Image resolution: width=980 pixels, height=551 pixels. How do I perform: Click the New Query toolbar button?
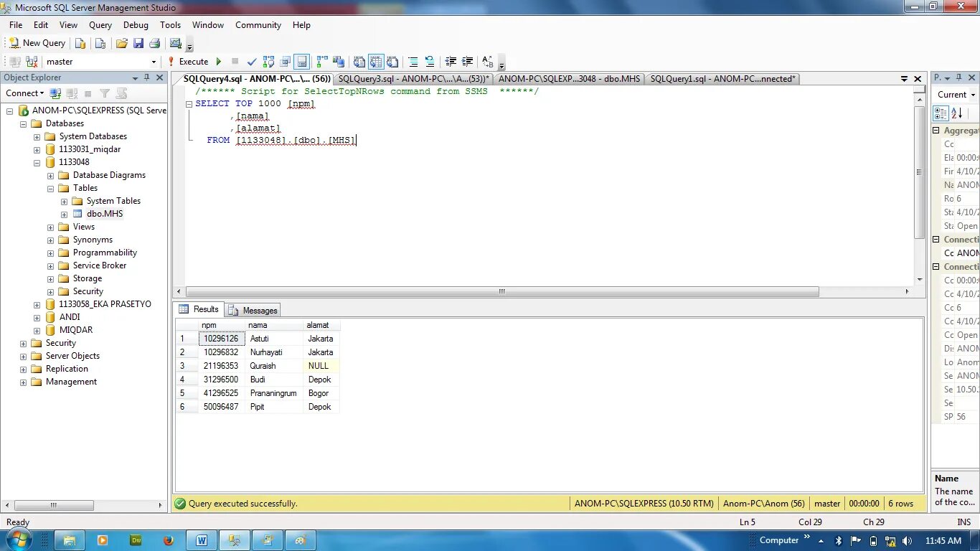tap(37, 43)
